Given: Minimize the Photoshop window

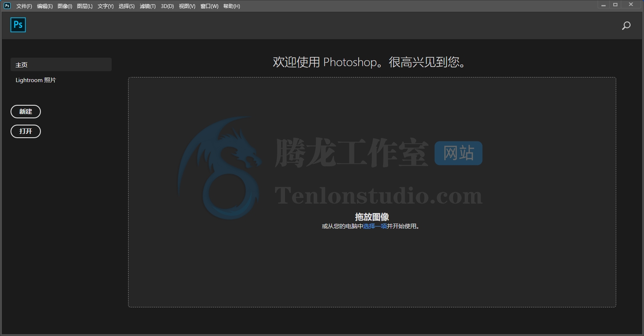Looking at the screenshot, I should 604,5.
